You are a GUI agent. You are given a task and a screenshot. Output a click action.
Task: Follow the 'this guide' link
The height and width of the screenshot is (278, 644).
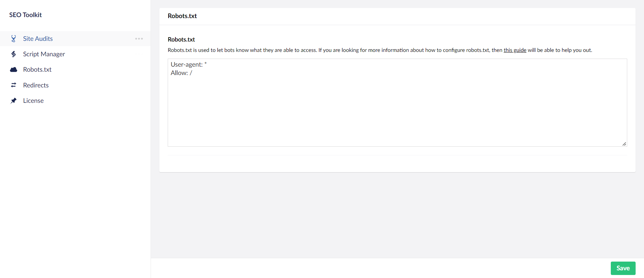click(515, 50)
